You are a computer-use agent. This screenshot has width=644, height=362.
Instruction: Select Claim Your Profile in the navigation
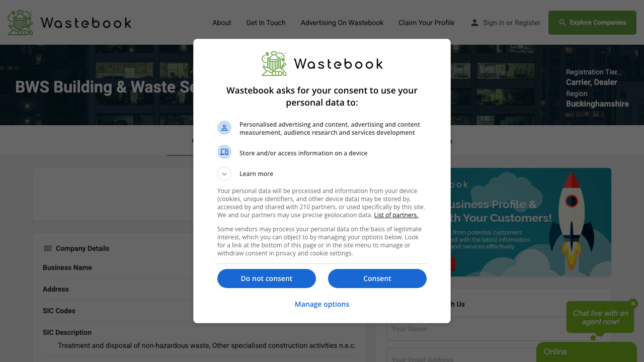[x=426, y=23]
